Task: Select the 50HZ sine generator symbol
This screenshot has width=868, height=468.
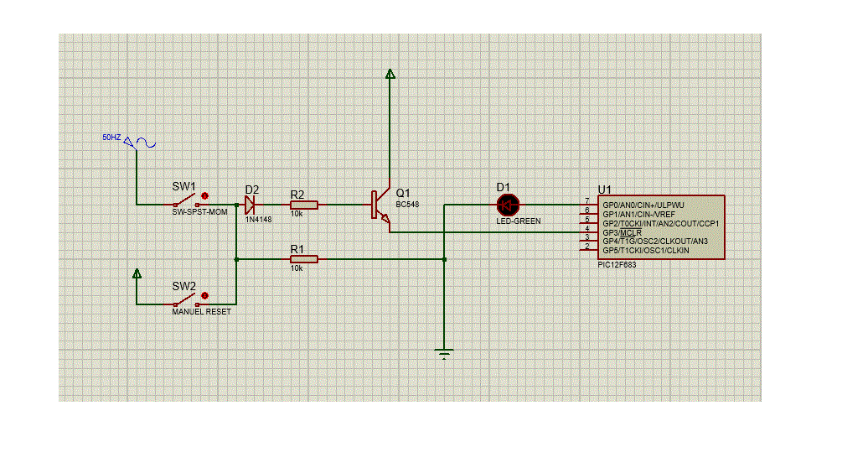Action: tap(139, 143)
